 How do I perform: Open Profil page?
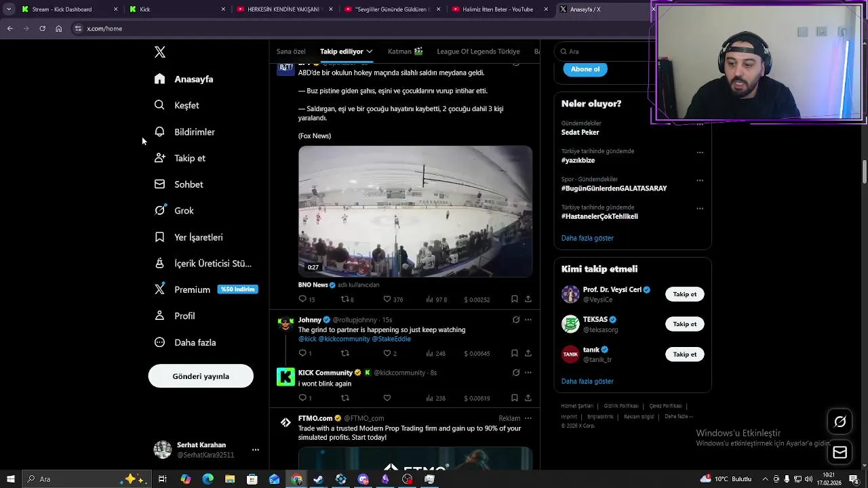(175, 316)
